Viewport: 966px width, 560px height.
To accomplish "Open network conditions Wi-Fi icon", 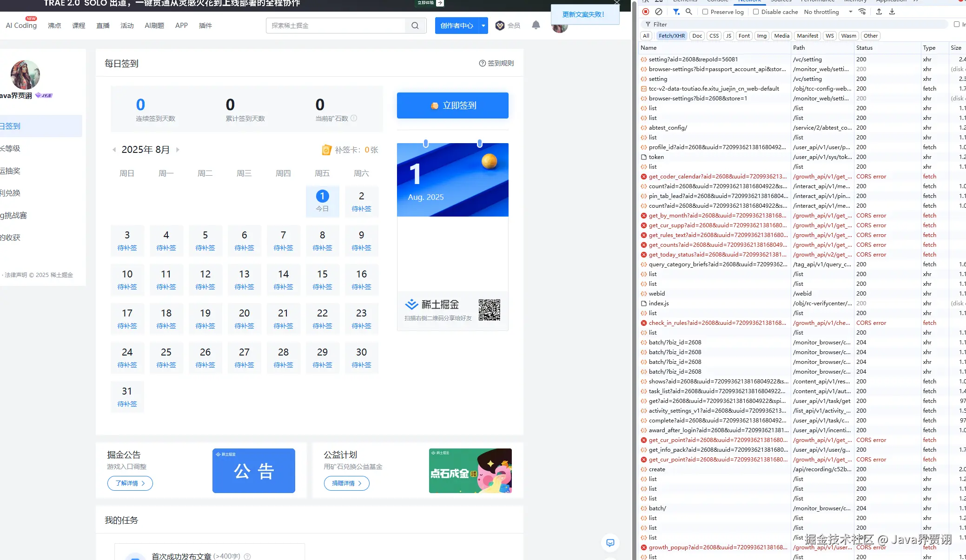I will click(x=862, y=12).
